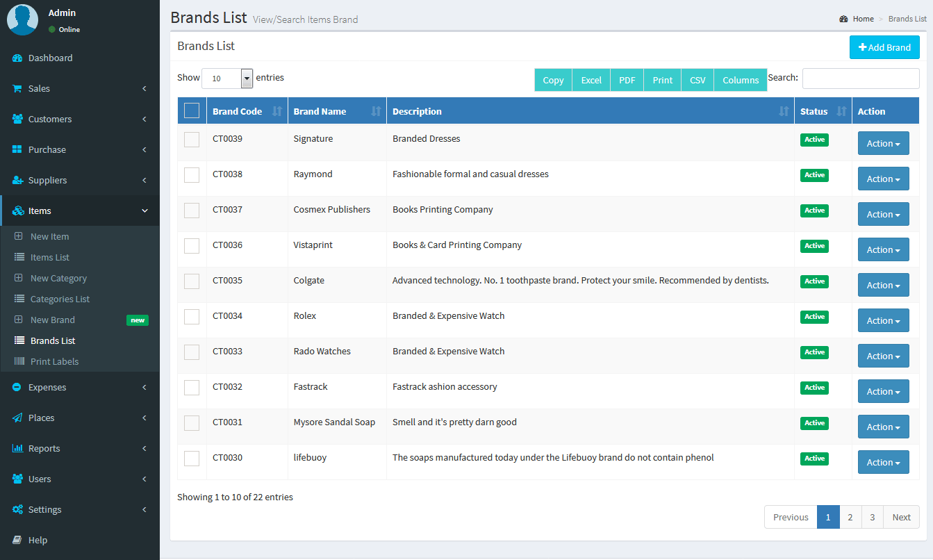The image size is (933, 560).
Task: Click the list icon beside Categories List
Action: point(19,299)
